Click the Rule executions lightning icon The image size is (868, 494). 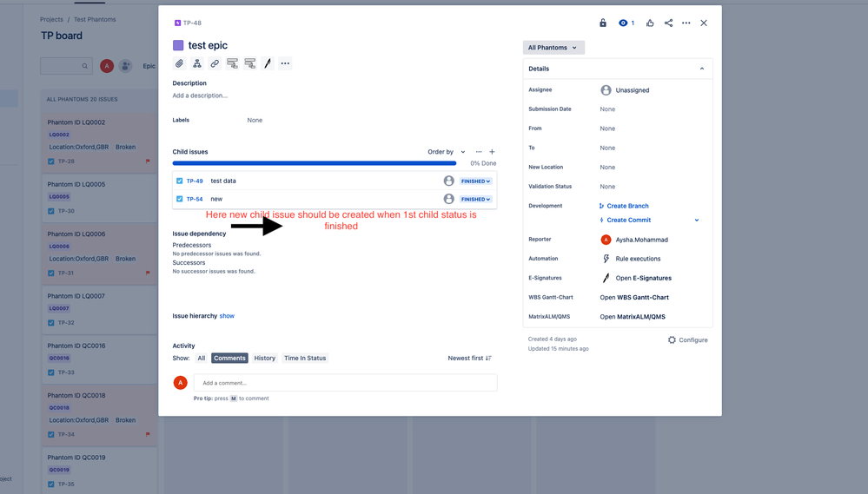(606, 259)
